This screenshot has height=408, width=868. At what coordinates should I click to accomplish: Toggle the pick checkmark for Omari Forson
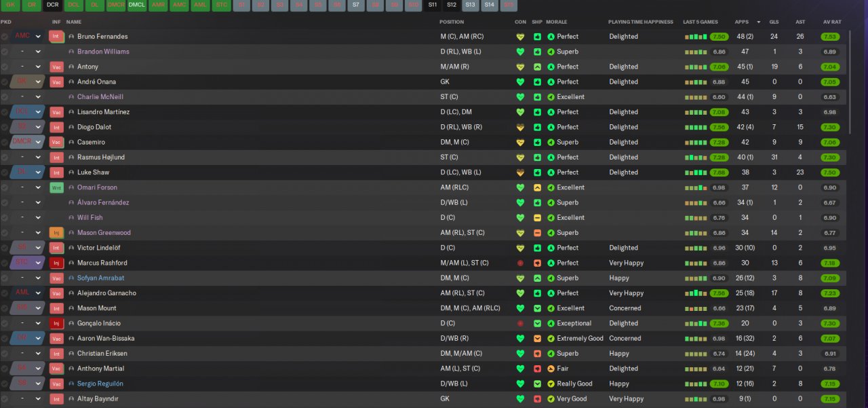[x=5, y=187]
